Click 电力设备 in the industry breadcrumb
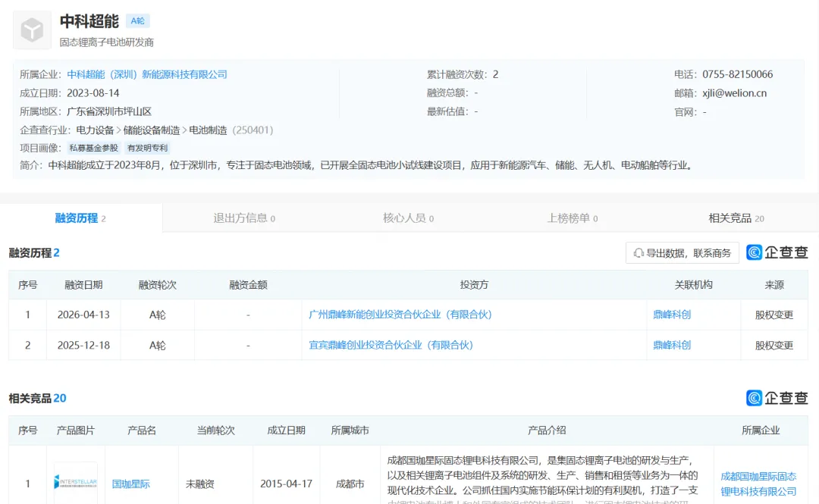The height and width of the screenshot is (504, 819). (x=95, y=130)
